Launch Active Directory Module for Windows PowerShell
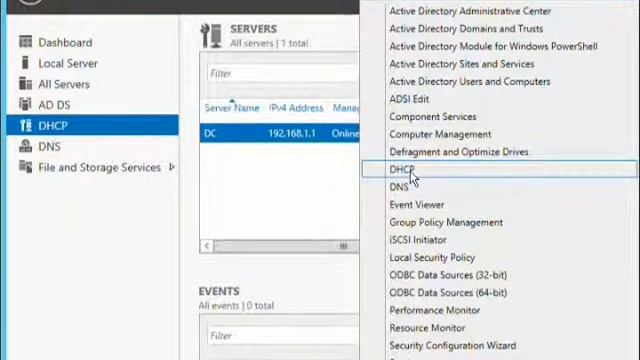640x360 pixels. (x=493, y=46)
